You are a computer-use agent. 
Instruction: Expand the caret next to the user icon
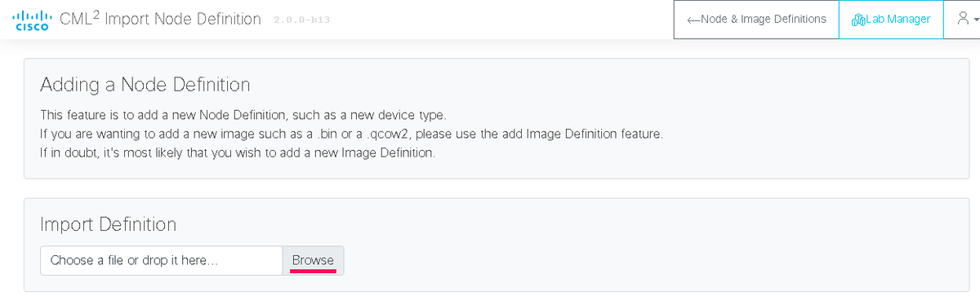click(975, 21)
